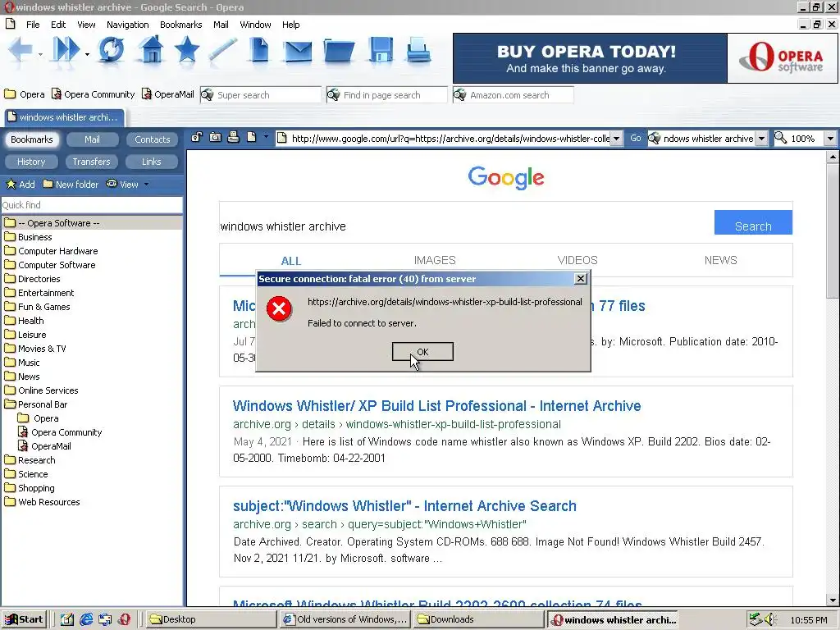Create a New folder in bookmarks panel
Image resolution: width=840 pixels, height=630 pixels.
(71, 185)
